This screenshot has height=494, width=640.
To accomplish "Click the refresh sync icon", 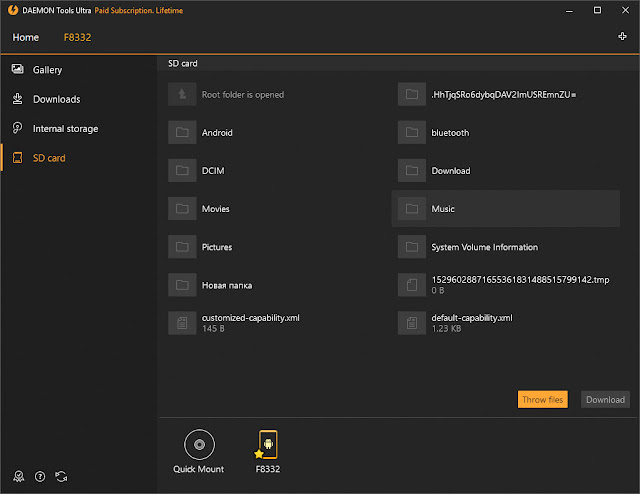I will pyautogui.click(x=61, y=476).
